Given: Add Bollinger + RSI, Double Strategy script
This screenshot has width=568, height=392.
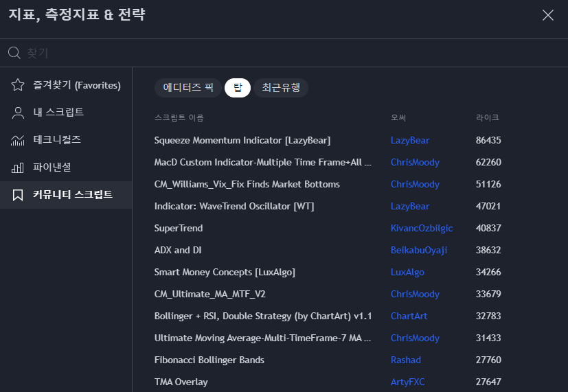Looking at the screenshot, I should (263, 316).
